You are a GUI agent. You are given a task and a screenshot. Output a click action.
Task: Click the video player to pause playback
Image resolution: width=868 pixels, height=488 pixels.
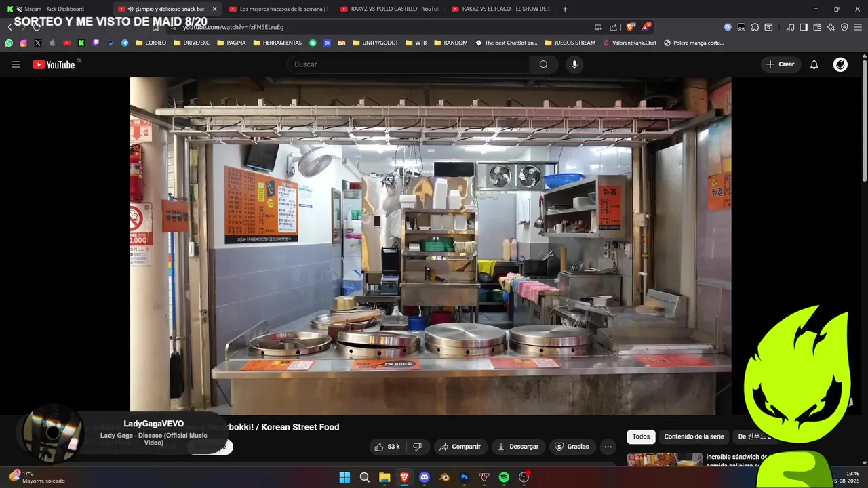pos(431,246)
